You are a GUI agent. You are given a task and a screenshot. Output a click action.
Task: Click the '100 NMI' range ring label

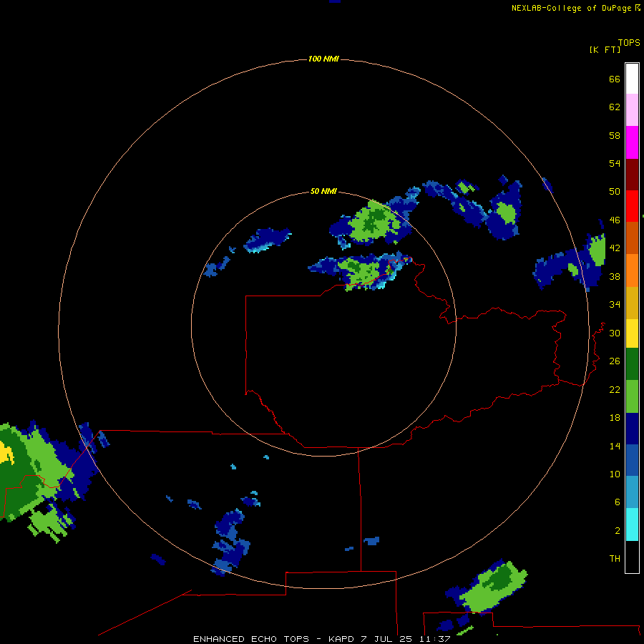click(x=323, y=59)
